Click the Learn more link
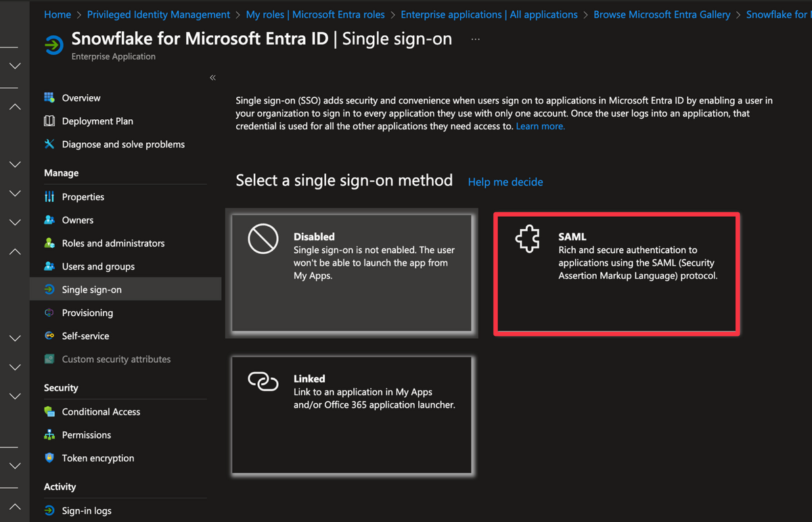Screen dimensions: 812x522 point(540,127)
